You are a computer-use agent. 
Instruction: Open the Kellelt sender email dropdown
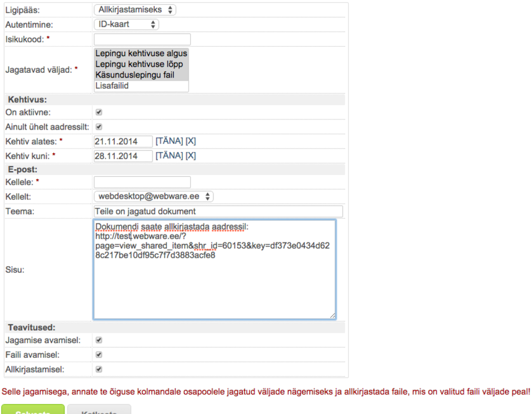pos(153,196)
